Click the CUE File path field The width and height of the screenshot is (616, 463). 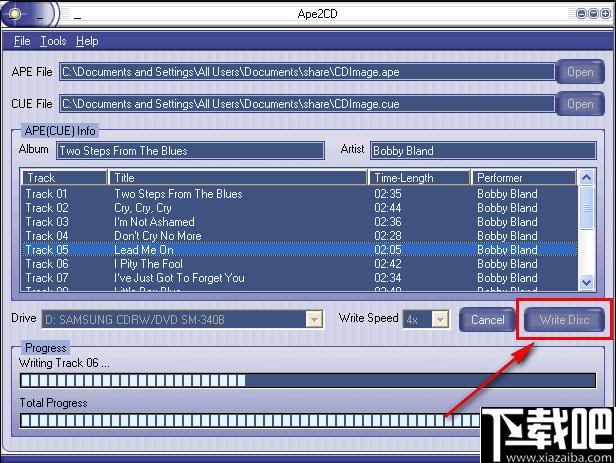[307, 104]
